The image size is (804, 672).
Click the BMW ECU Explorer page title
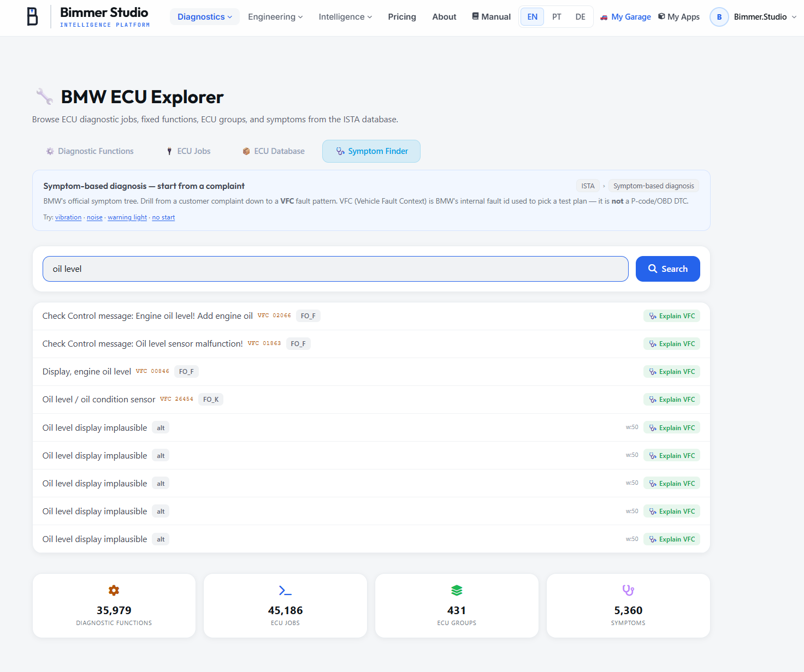tap(142, 97)
